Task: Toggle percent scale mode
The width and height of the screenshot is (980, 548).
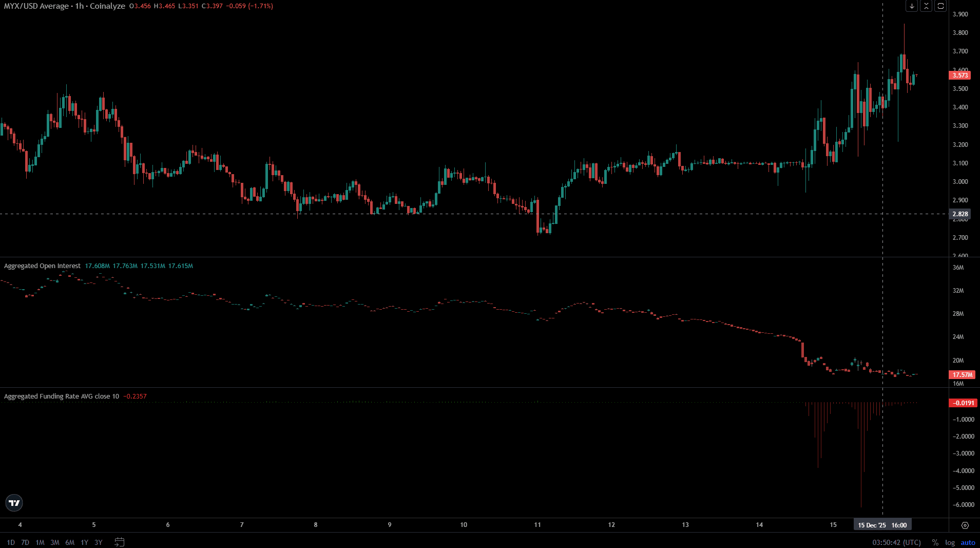Action: coord(935,542)
